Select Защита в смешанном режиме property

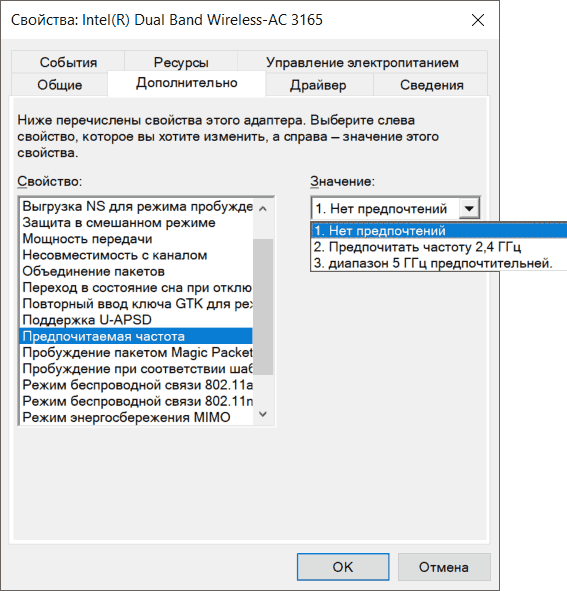[x=136, y=223]
